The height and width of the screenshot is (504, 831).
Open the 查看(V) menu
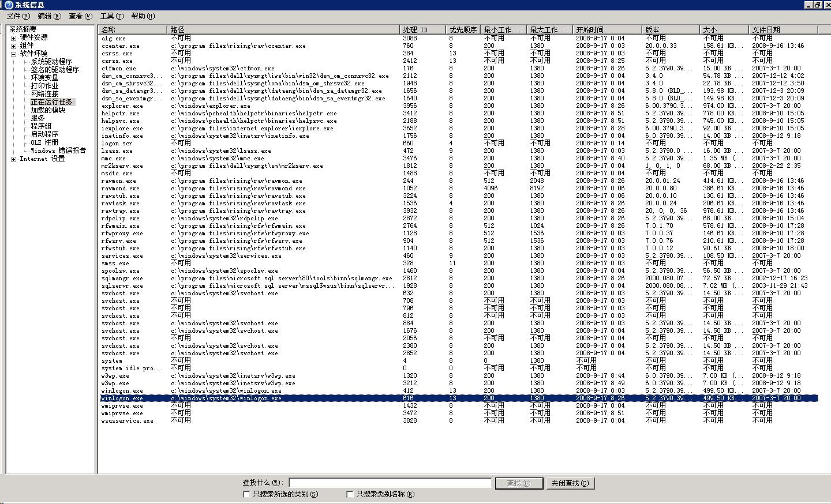tap(80, 16)
